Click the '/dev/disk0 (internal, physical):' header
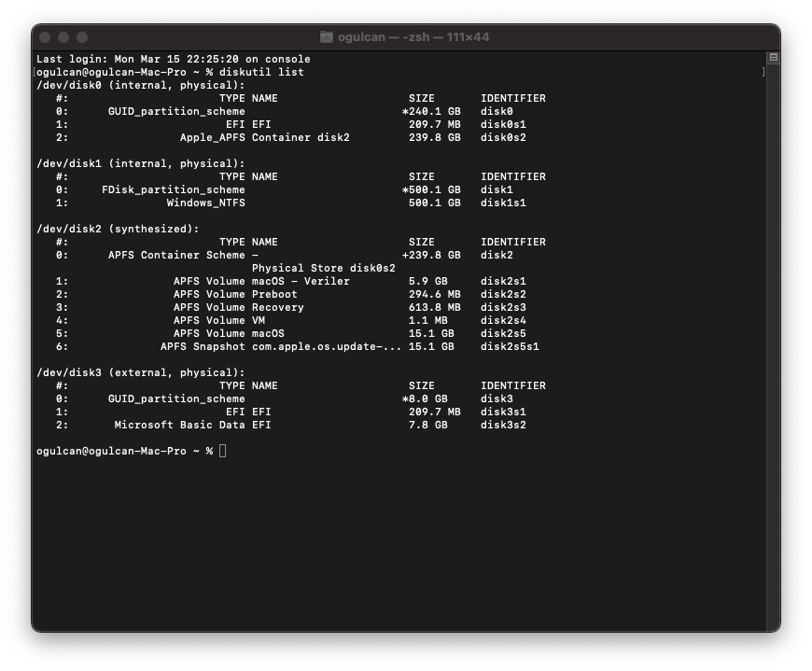Viewport: 812px width, 671px height. (141, 85)
